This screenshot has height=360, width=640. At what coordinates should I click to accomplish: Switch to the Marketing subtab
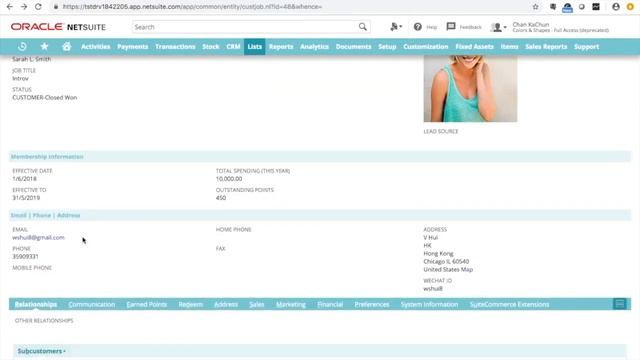(x=291, y=304)
